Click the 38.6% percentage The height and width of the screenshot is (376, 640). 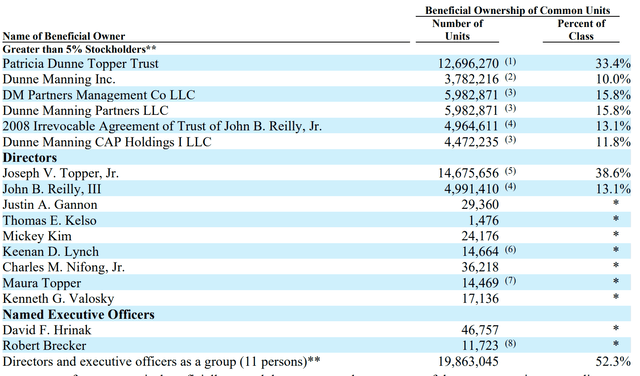tap(613, 173)
